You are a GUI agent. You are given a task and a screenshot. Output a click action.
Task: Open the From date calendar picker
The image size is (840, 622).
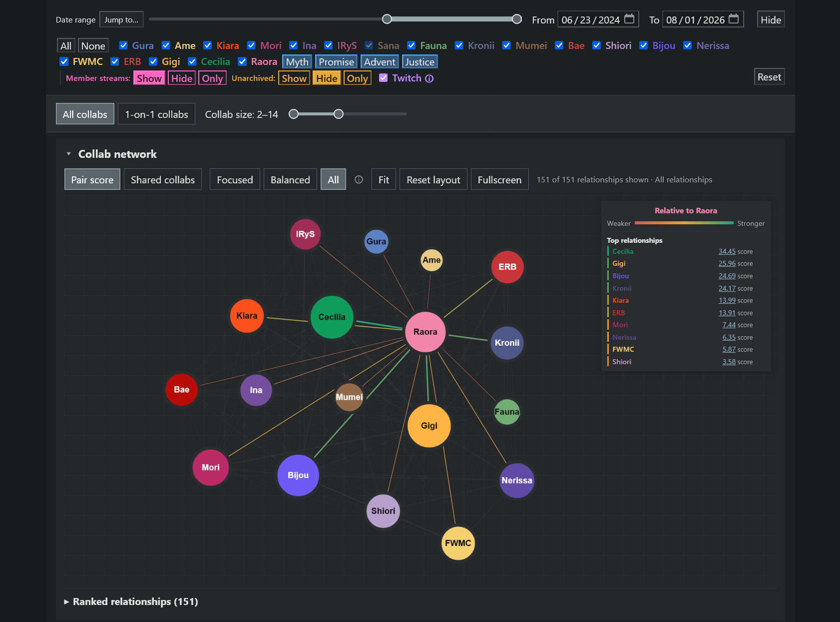pos(629,19)
